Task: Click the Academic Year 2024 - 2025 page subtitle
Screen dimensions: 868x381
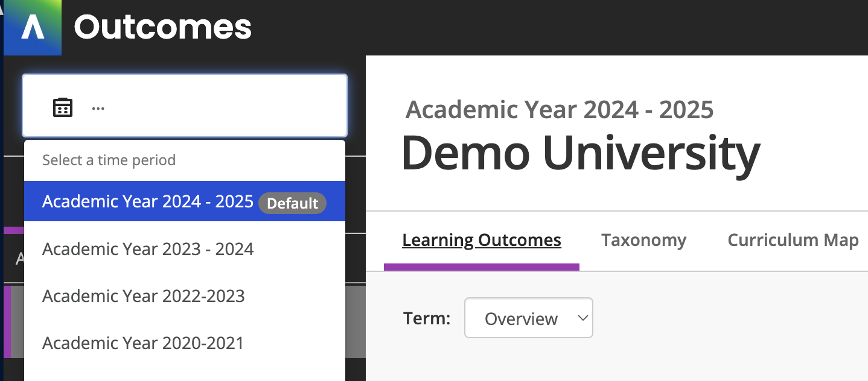Action: 559,110
